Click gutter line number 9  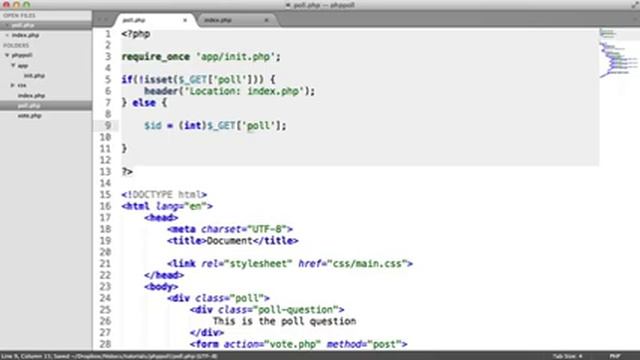click(x=108, y=126)
